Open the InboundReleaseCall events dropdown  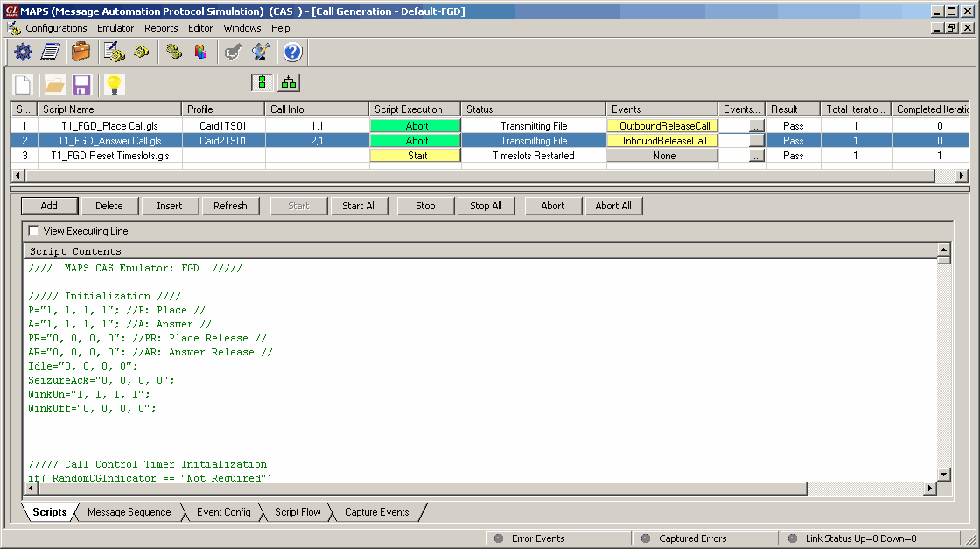[662, 141]
